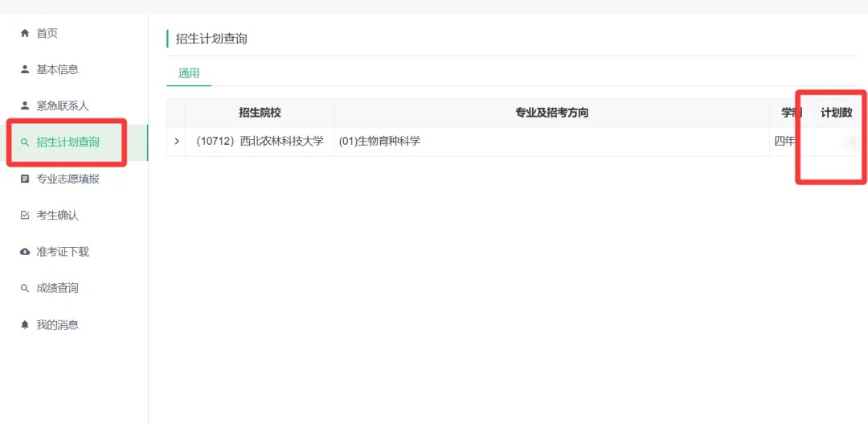Click the person icon beside 紧急联系人
The width and height of the screenshot is (868, 424).
pyautogui.click(x=24, y=105)
